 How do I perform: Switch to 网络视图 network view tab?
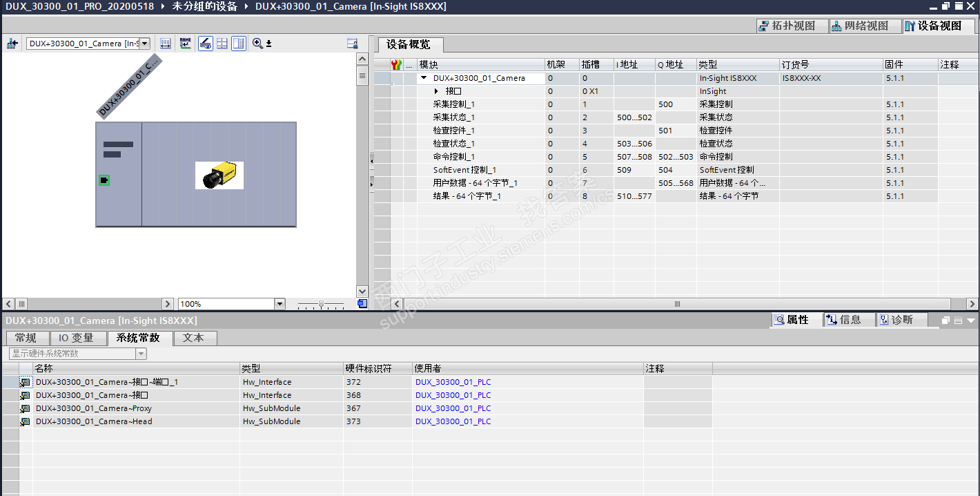[866, 26]
